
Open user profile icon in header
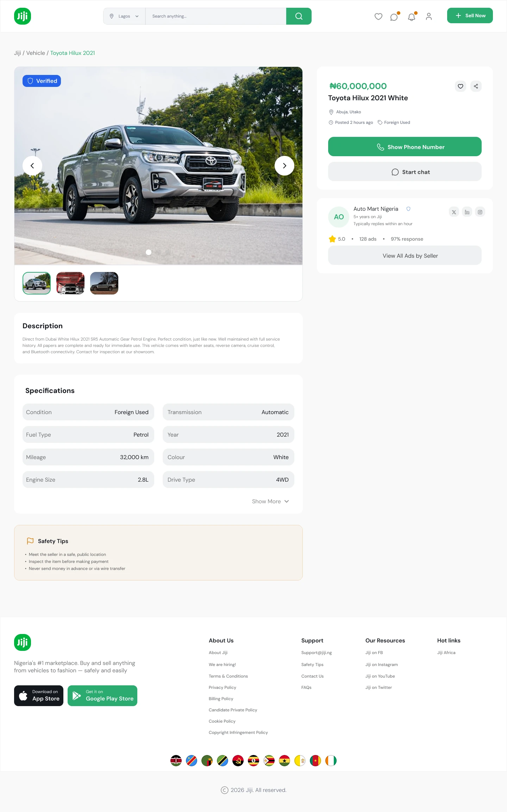coord(429,17)
